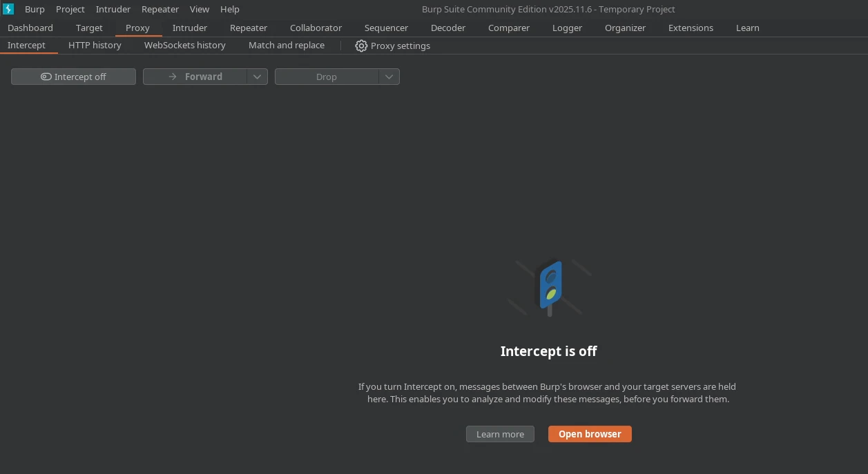The height and width of the screenshot is (474, 868).
Task: Click the Forward button
Action: click(195, 77)
